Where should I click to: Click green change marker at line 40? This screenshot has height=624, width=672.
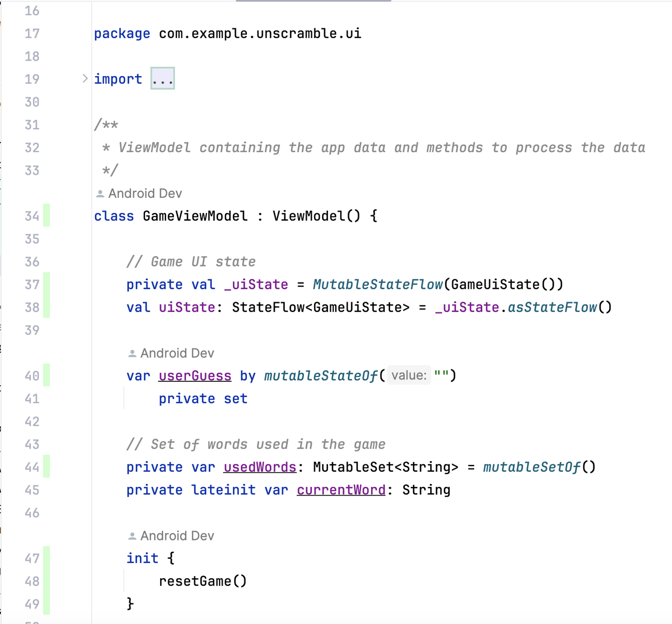(47, 375)
